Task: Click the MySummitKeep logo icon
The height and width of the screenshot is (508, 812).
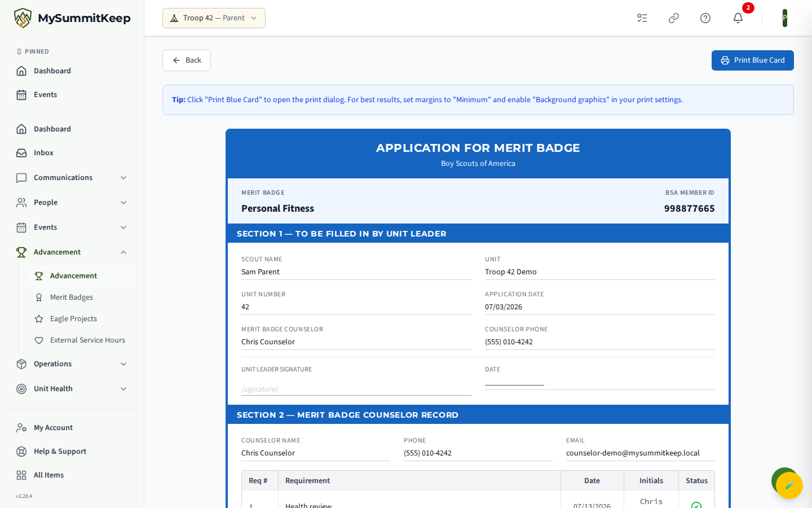Action: click(23, 18)
